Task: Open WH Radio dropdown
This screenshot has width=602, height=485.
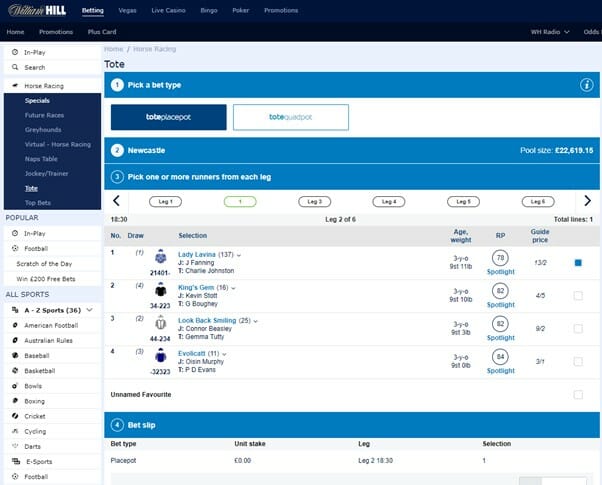Action: pos(550,32)
